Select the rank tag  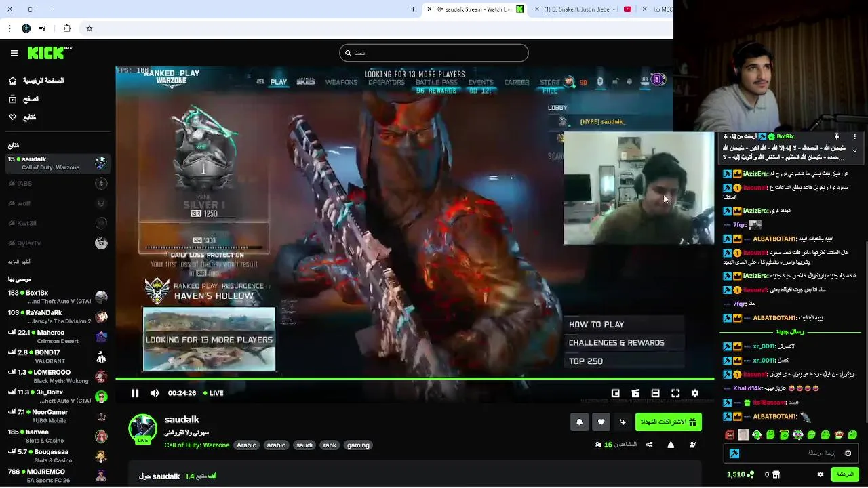click(x=330, y=445)
